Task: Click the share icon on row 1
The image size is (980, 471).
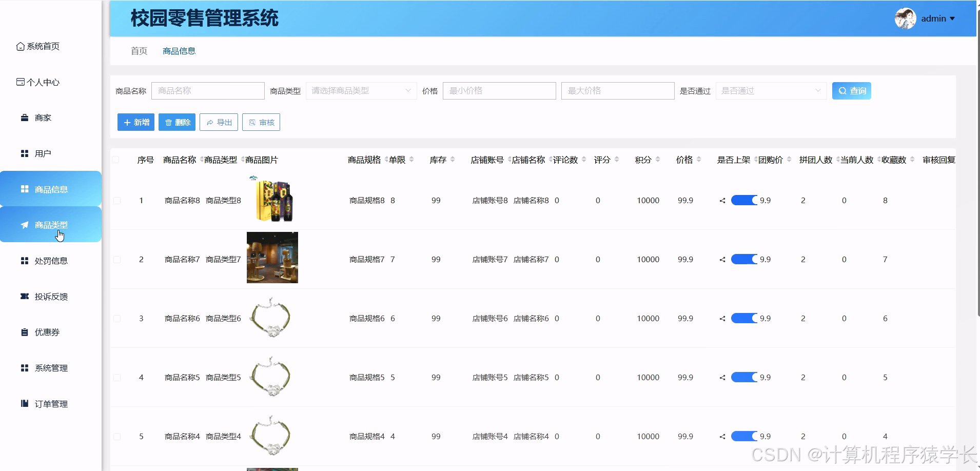Action: coord(722,201)
